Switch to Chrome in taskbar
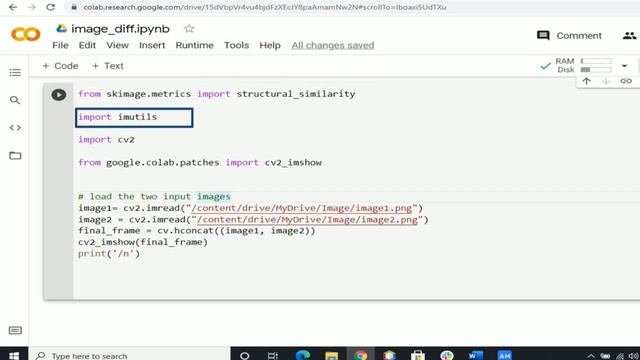 pos(361,355)
